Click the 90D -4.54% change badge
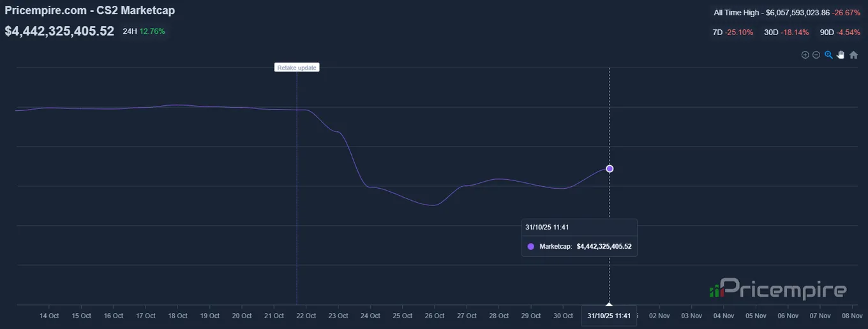Screen dimensions: 868x329 click(x=840, y=32)
